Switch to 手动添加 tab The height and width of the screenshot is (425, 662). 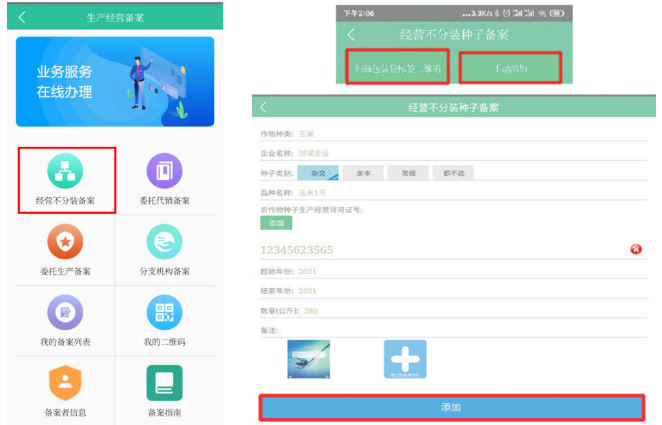509,67
